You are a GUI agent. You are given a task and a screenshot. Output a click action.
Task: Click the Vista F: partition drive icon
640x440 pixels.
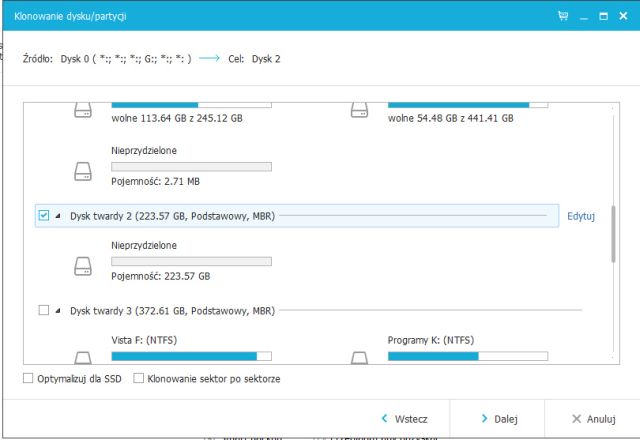(83, 356)
